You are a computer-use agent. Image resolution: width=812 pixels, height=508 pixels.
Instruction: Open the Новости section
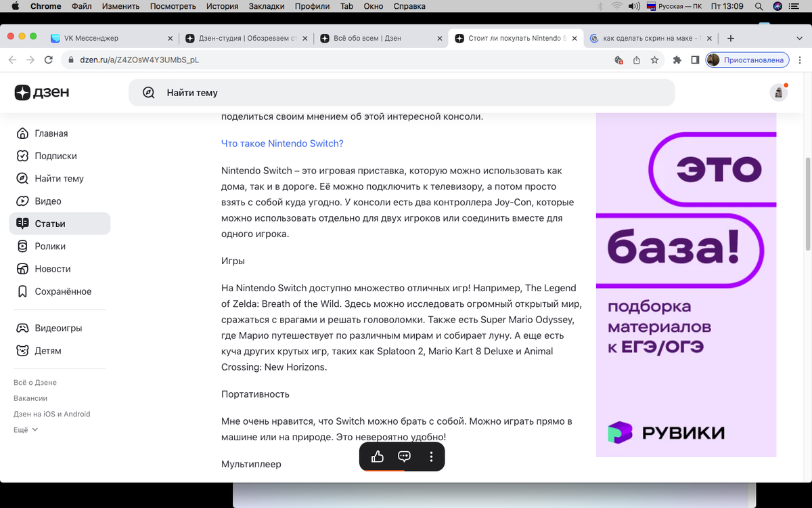(x=60, y=269)
